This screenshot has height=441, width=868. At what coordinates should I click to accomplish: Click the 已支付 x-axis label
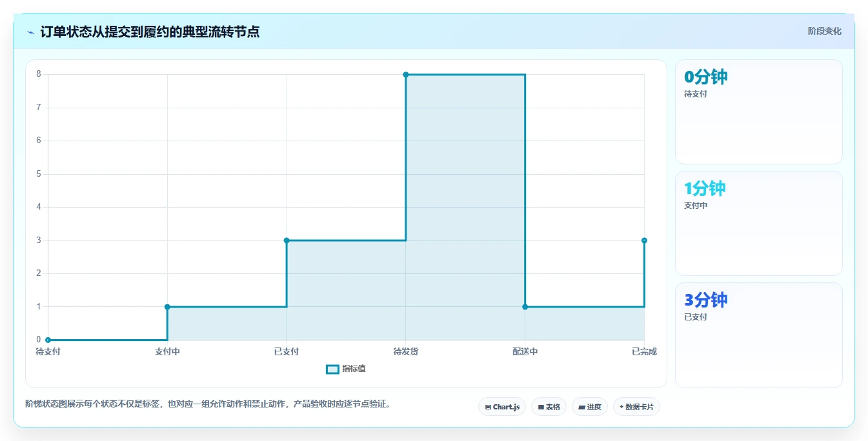coord(287,351)
